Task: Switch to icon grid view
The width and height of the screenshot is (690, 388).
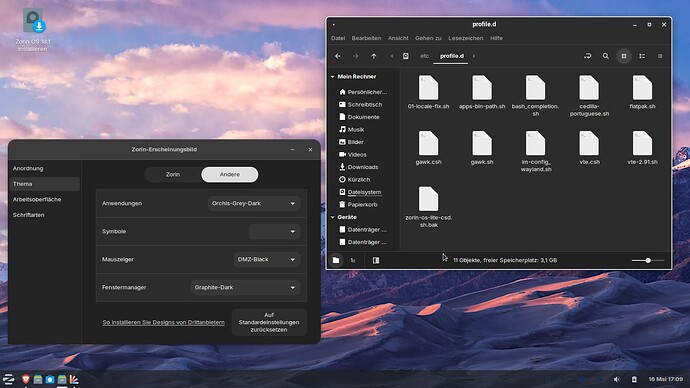Action: click(x=624, y=56)
